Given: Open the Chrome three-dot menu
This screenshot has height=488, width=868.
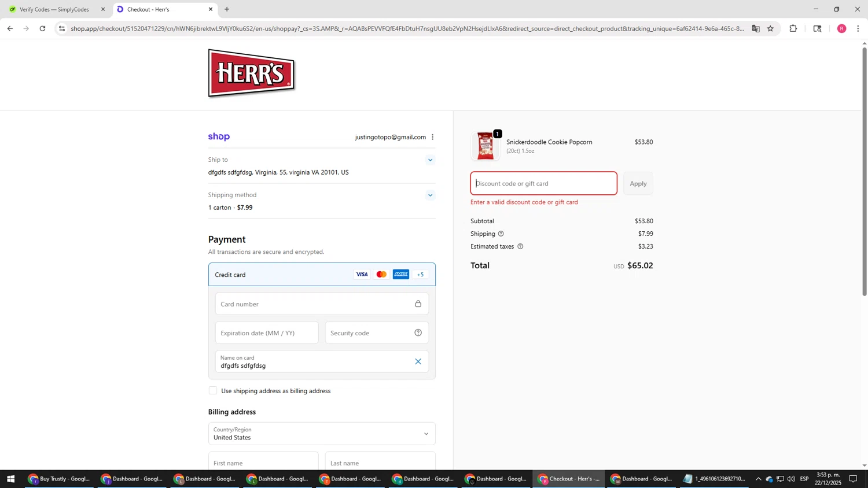Looking at the screenshot, I should (x=858, y=28).
